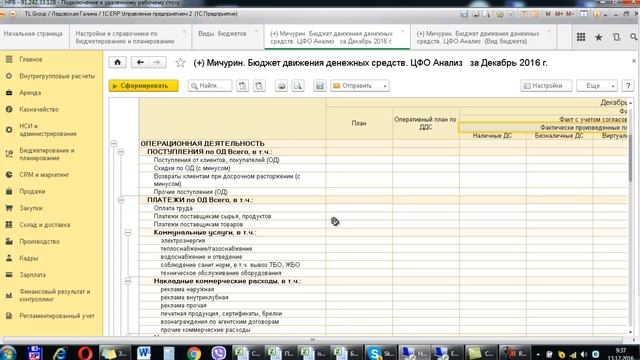
Task: Launch Opera from the taskbar
Action: (x=85, y=353)
